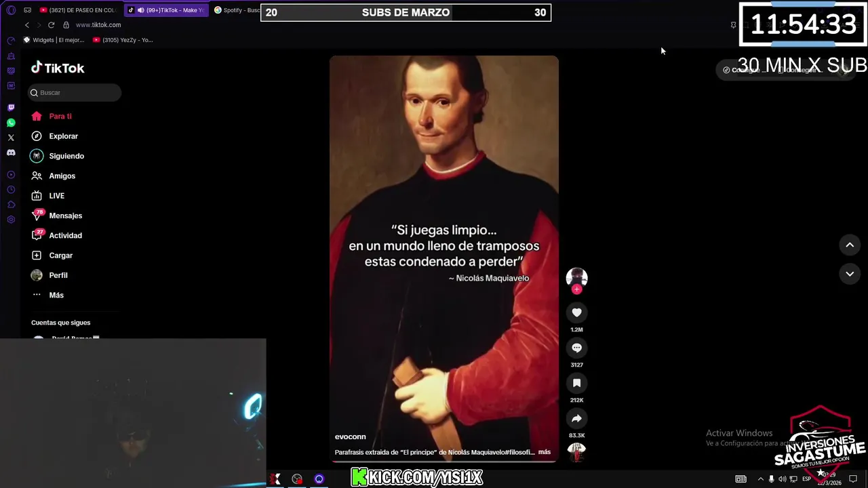Image resolution: width=868 pixels, height=488 pixels.
Task: Go back to previous page
Action: pyautogui.click(x=27, y=25)
